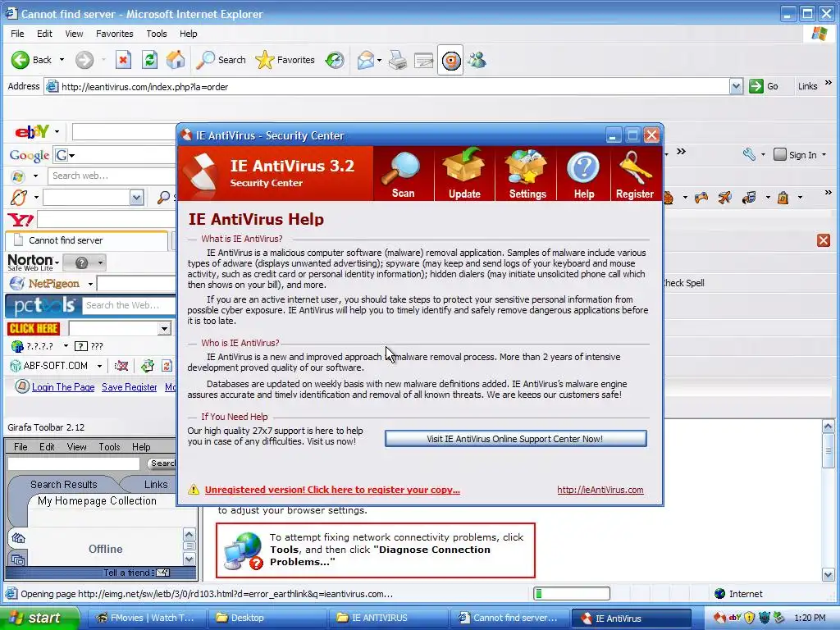Click the Login The Page link
This screenshot has width=840, height=630.
(63, 387)
